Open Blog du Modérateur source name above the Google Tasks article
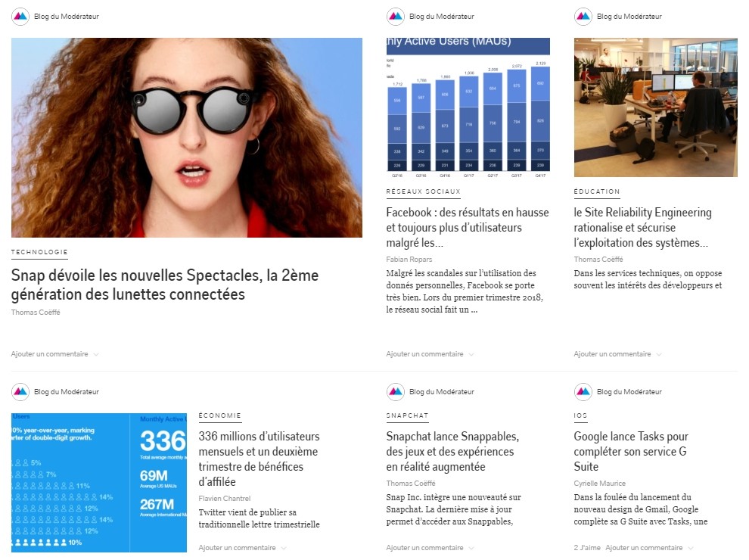The width and height of the screenshot is (749, 560). (629, 392)
